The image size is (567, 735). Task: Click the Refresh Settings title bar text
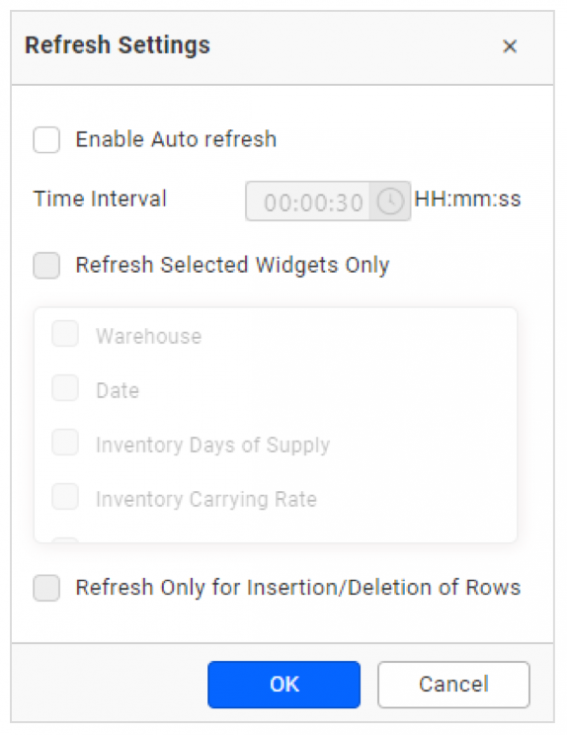click(x=117, y=45)
